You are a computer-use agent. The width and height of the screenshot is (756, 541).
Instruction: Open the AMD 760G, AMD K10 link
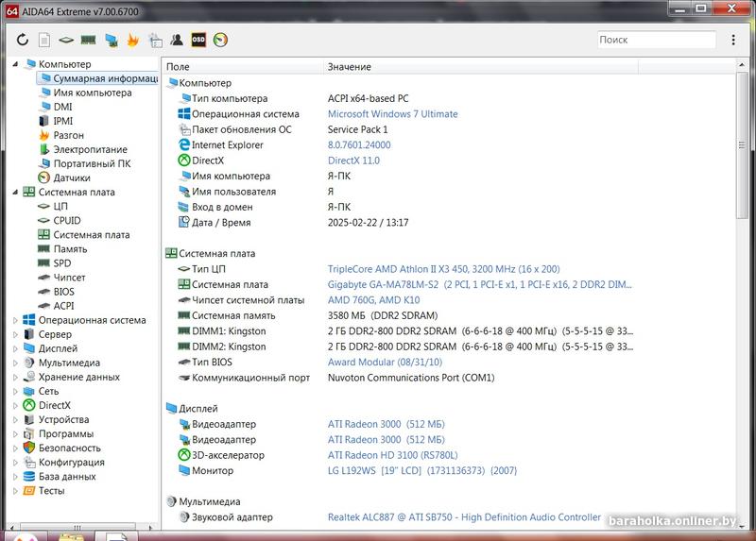(x=373, y=299)
